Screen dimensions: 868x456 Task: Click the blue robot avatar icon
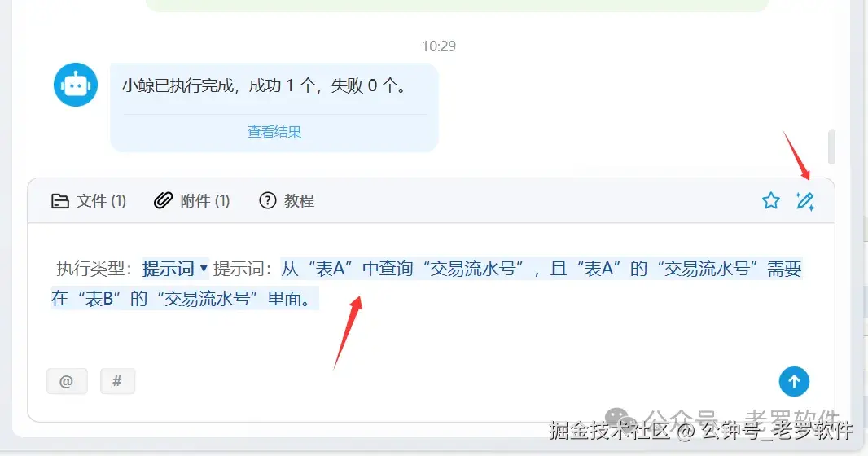pyautogui.click(x=76, y=85)
